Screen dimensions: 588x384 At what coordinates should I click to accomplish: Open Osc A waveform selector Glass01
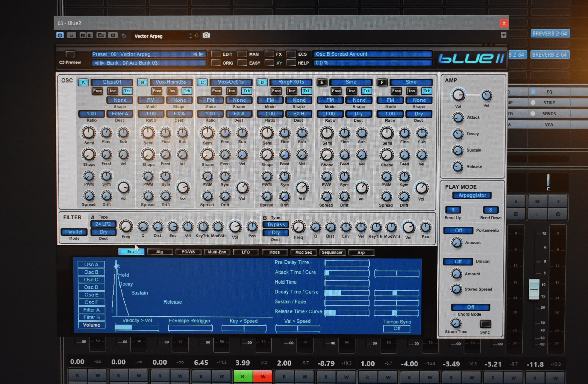(x=112, y=82)
